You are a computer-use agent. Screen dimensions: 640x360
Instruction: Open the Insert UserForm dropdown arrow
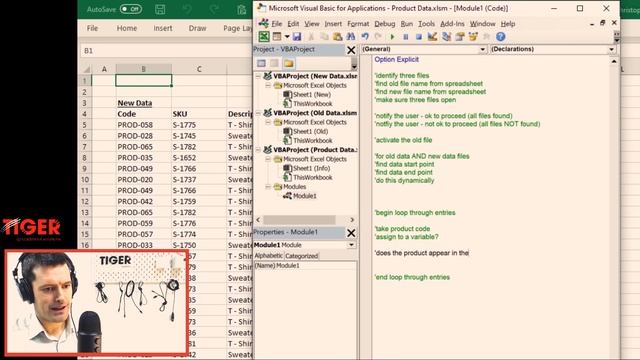287,37
